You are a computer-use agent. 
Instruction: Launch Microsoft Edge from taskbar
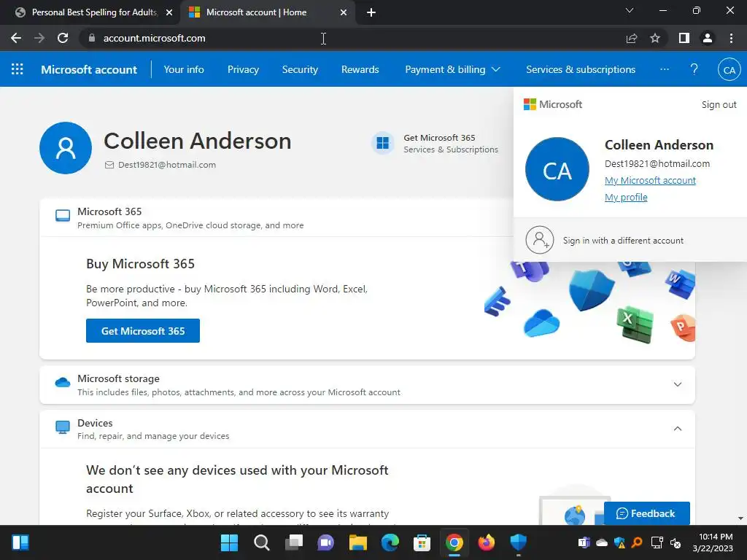390,542
